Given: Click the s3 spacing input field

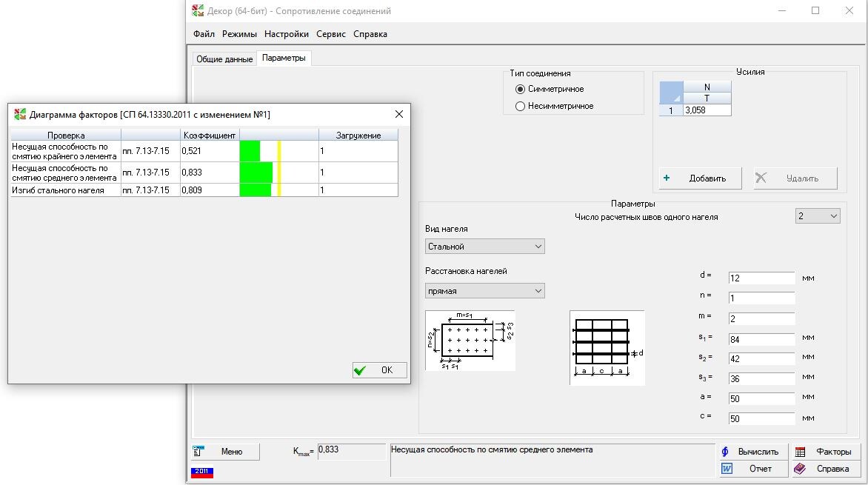Looking at the screenshot, I should 761,378.
